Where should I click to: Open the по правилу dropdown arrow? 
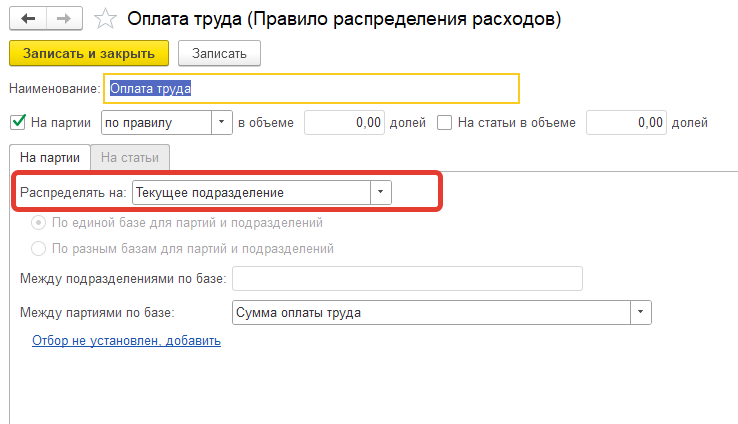[x=222, y=122]
